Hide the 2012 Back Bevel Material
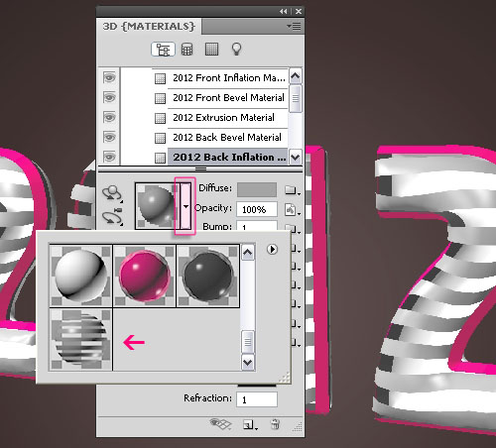The width and height of the screenshot is (496, 448). click(x=109, y=137)
